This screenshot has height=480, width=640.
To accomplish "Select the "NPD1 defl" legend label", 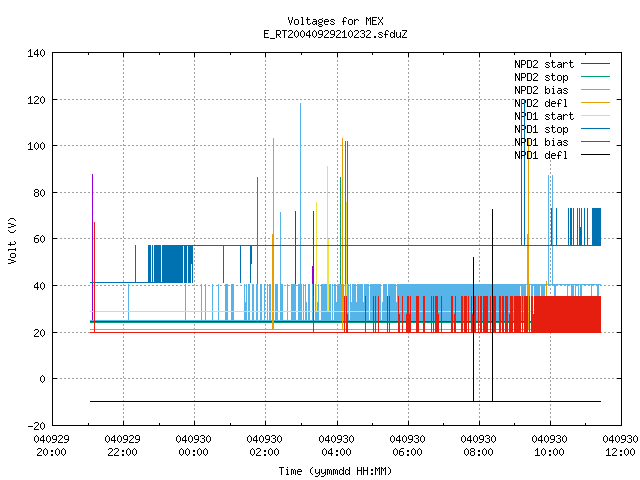I will point(541,156).
